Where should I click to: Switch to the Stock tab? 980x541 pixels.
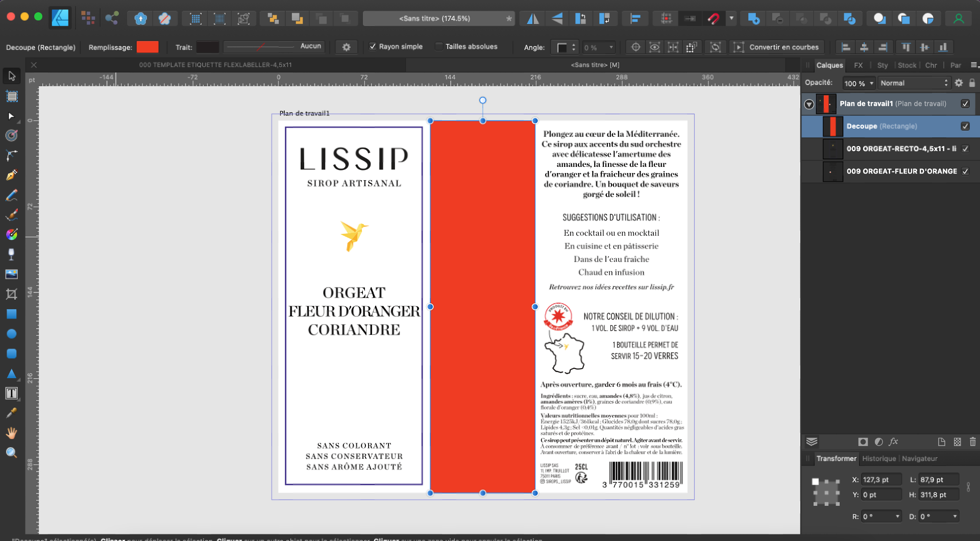907,65
